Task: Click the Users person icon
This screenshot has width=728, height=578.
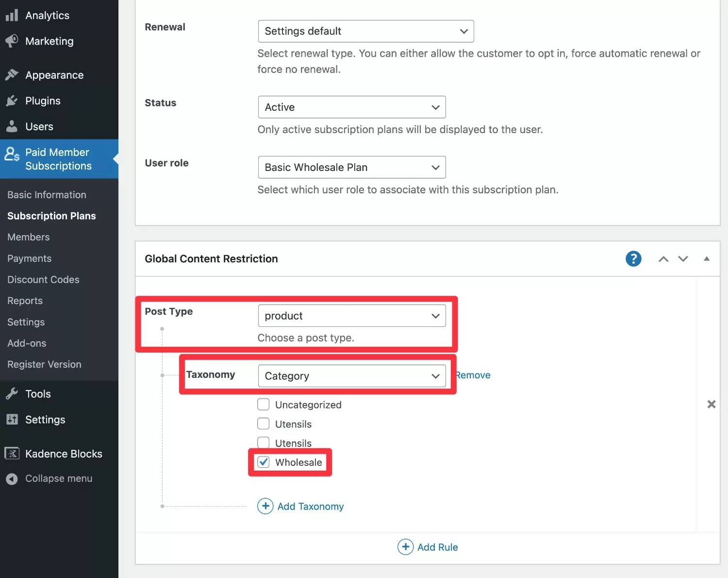Action: click(12, 126)
